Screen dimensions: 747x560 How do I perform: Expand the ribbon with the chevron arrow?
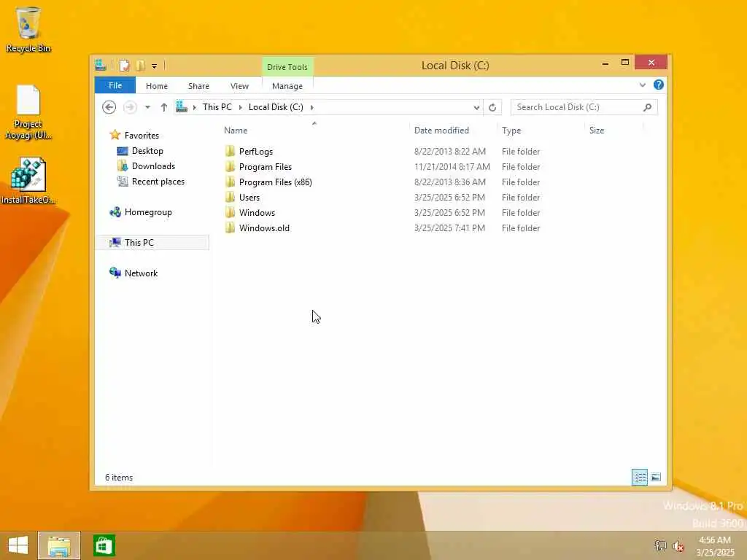click(643, 85)
